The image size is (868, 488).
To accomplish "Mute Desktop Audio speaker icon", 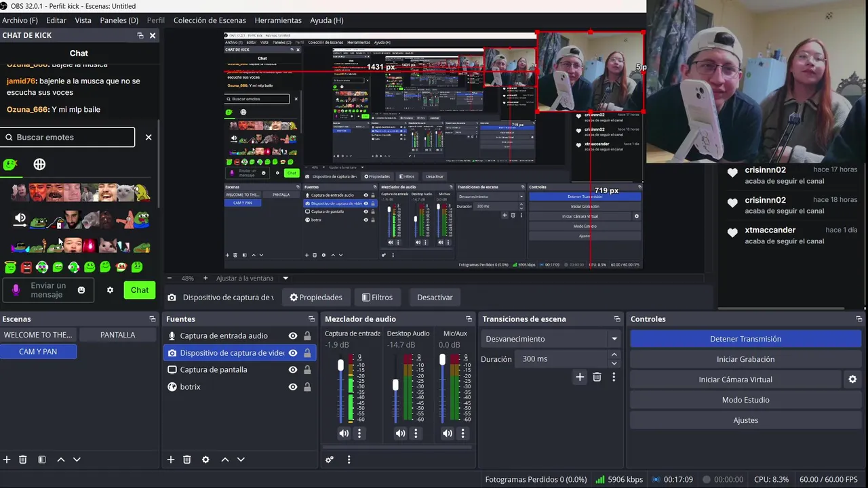I will pos(401,433).
